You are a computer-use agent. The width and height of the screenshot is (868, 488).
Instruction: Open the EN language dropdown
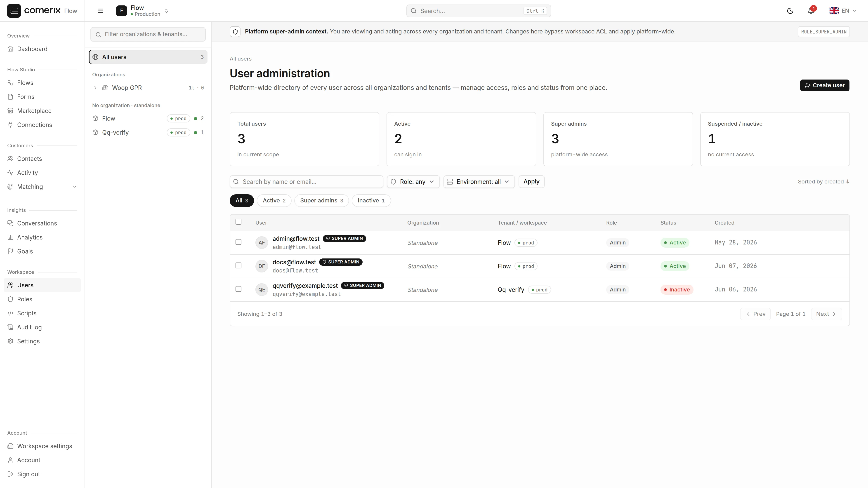[x=842, y=11]
